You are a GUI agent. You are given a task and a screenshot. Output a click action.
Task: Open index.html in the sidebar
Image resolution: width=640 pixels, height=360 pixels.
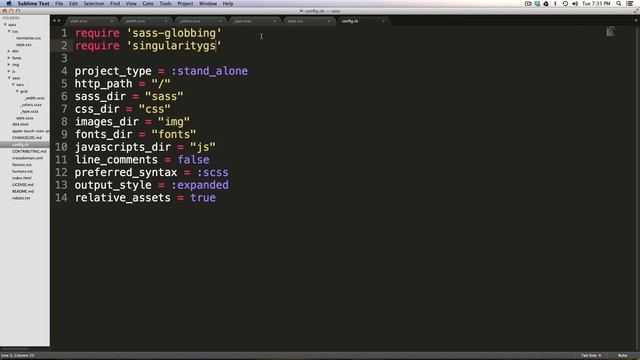tap(22, 178)
